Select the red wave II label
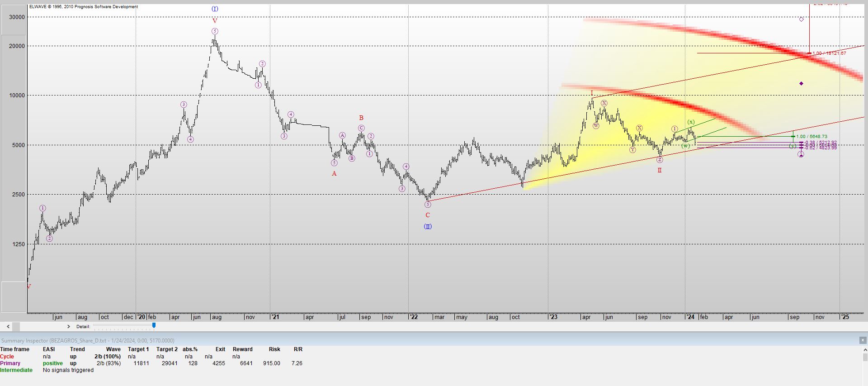868x386 pixels. click(660, 171)
